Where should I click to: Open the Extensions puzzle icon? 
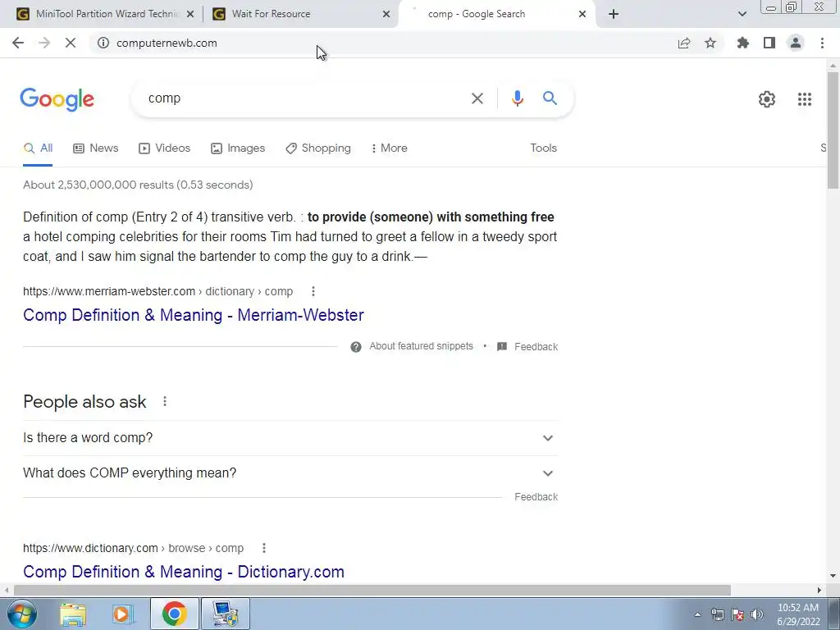click(x=743, y=43)
